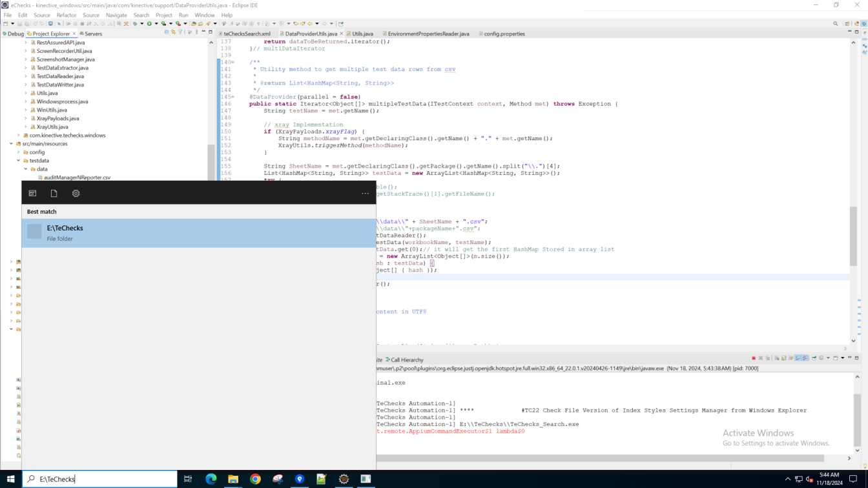Open the settings gear in search panel
The image size is (868, 488).
76,193
